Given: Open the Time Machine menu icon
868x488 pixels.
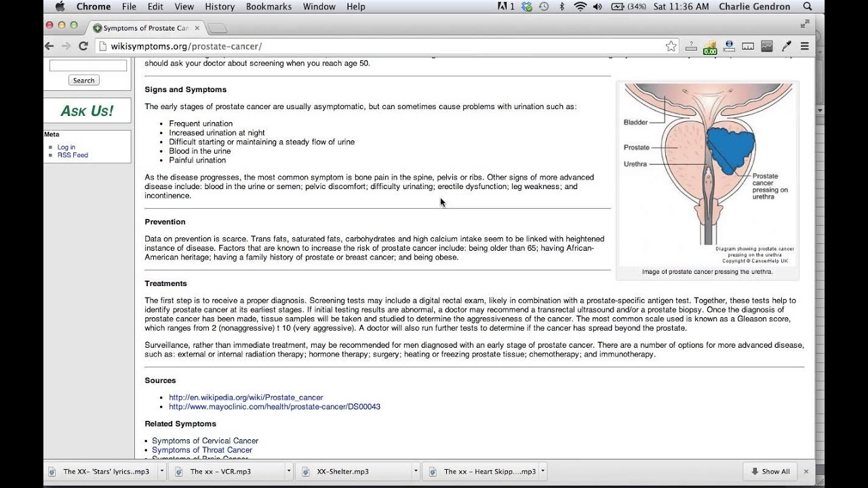Looking at the screenshot, I should pos(544,7).
